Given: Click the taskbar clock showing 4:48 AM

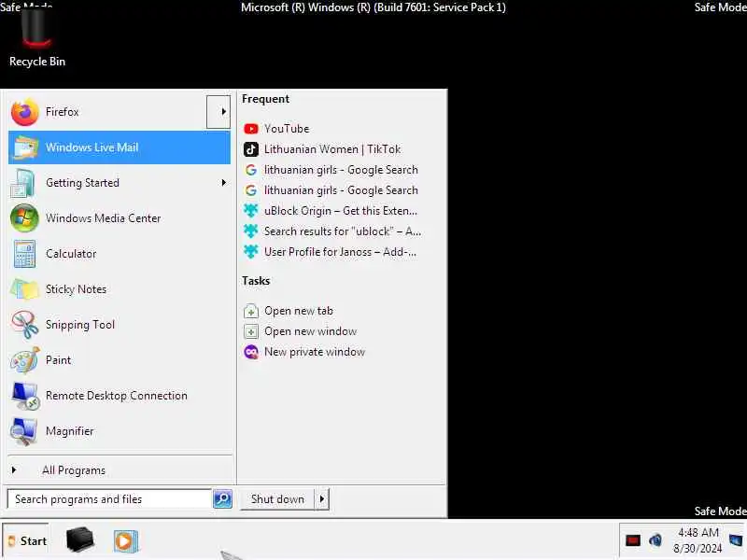Looking at the screenshot, I should pyautogui.click(x=698, y=532).
